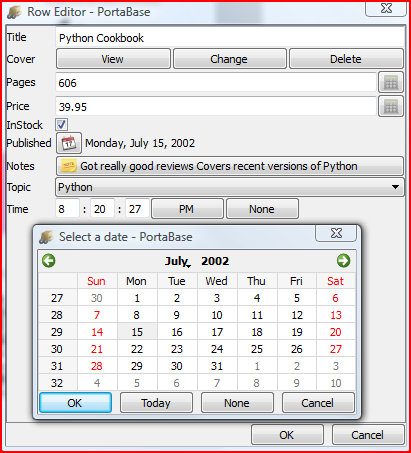Go to next month with green right arrow
The width and height of the screenshot is (411, 453).
343,260
